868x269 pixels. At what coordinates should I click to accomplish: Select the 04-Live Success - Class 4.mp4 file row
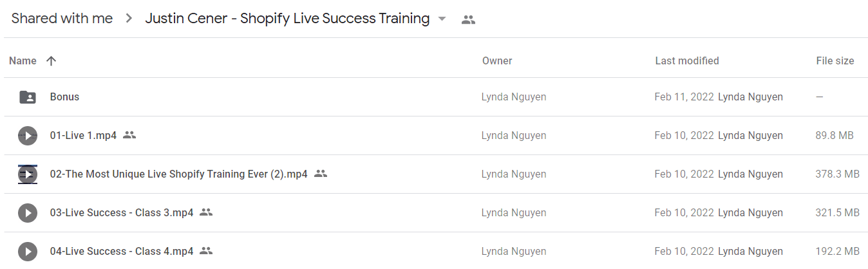436,252
